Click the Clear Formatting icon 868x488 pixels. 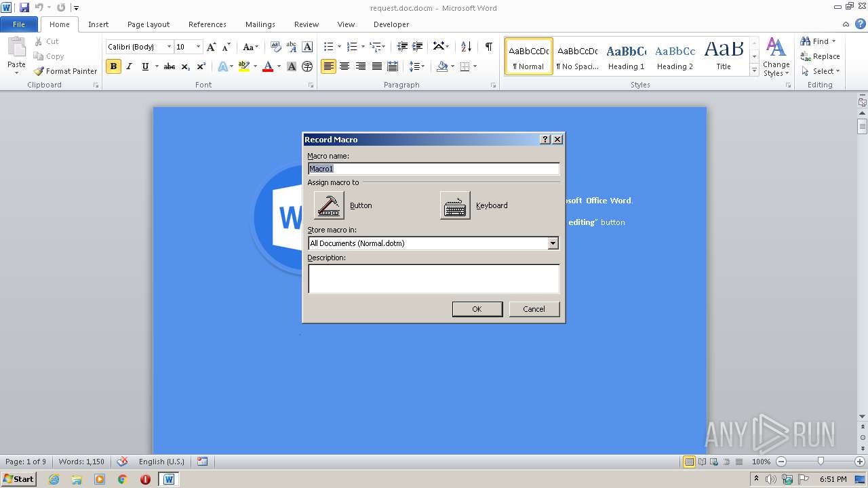(275, 47)
